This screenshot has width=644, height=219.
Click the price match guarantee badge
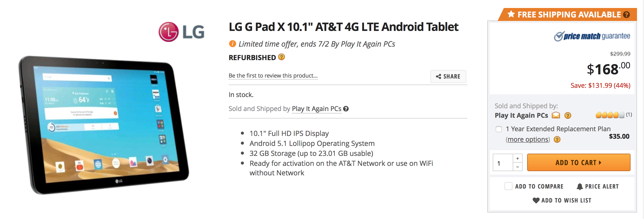(592, 36)
